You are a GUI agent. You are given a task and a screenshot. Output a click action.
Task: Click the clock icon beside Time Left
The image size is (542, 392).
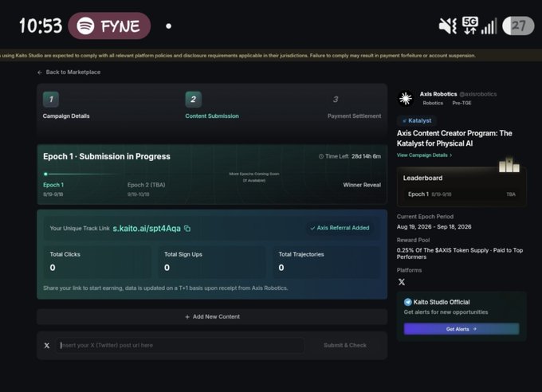point(321,157)
